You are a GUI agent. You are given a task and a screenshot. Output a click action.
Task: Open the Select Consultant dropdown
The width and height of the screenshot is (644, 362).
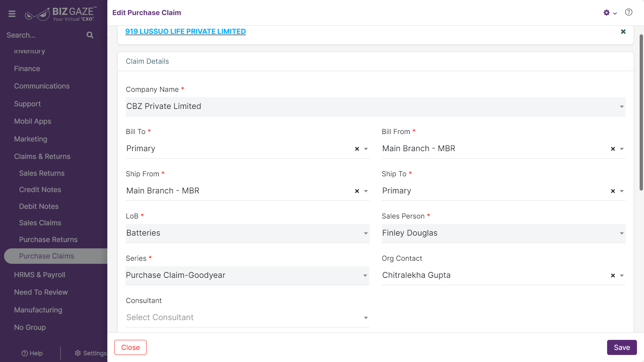[248, 317]
